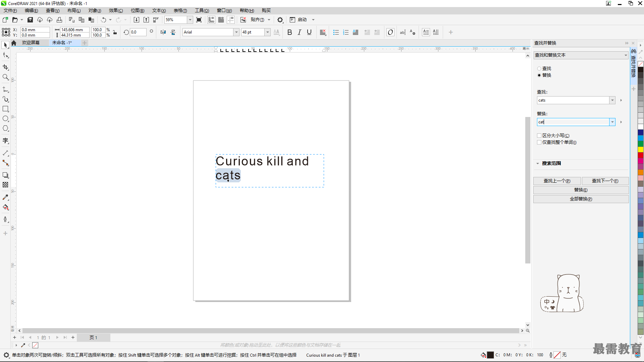
Task: Select the Text tool
Action: click(5, 141)
